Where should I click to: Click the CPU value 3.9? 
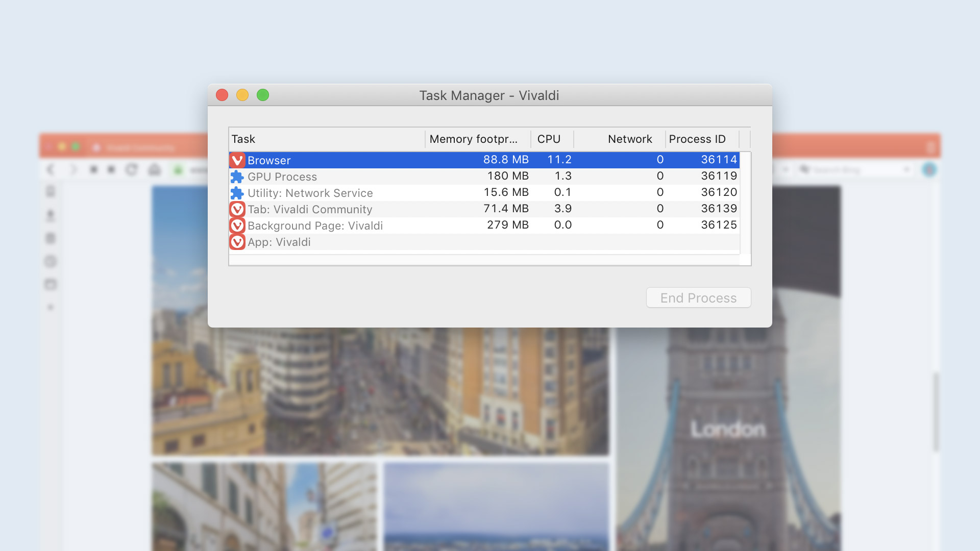[x=563, y=209]
